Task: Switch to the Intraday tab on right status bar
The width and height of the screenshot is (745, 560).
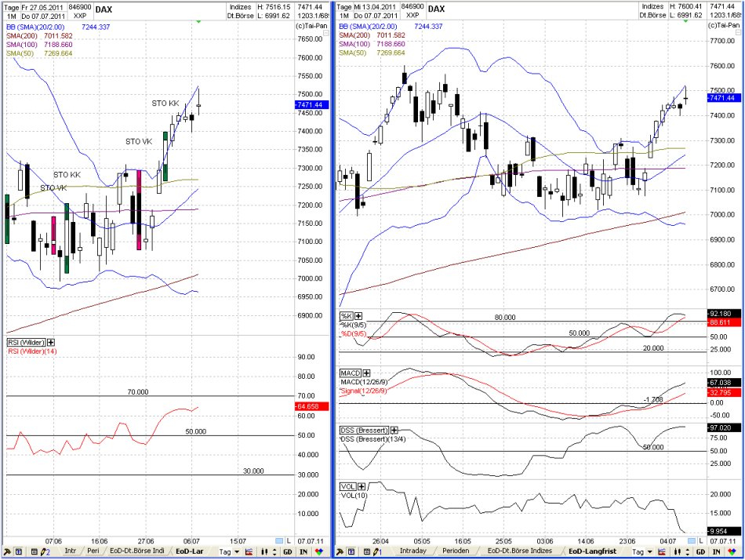Action: [x=412, y=552]
